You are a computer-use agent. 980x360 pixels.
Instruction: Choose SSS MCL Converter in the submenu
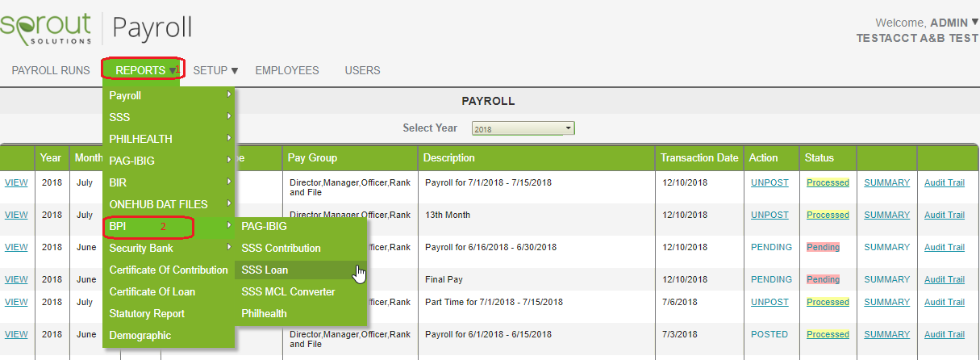[x=288, y=291]
